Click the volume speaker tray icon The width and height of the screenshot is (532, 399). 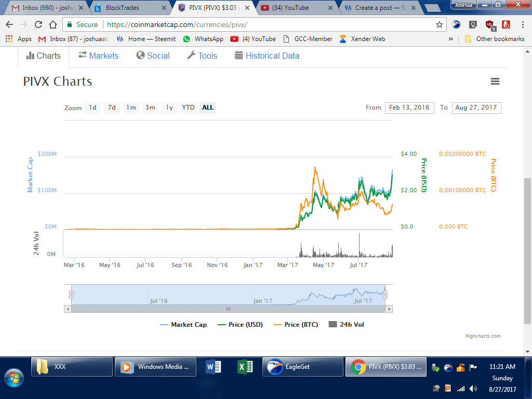473,389
